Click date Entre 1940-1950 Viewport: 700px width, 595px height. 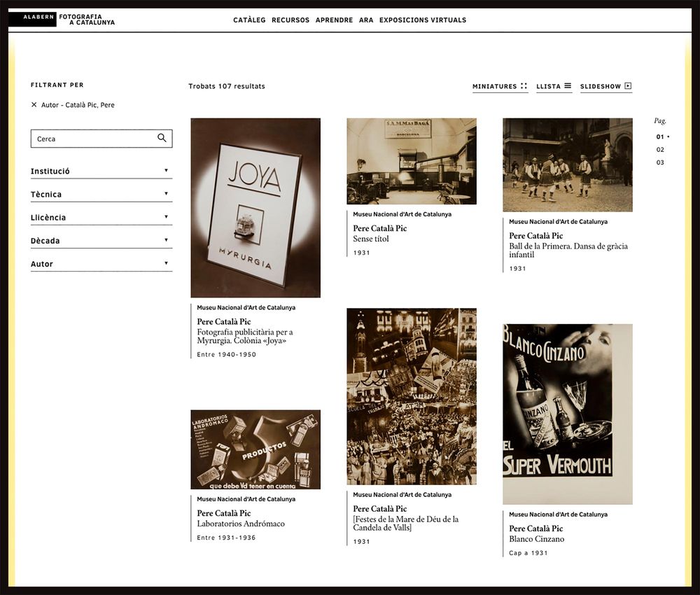coord(227,354)
